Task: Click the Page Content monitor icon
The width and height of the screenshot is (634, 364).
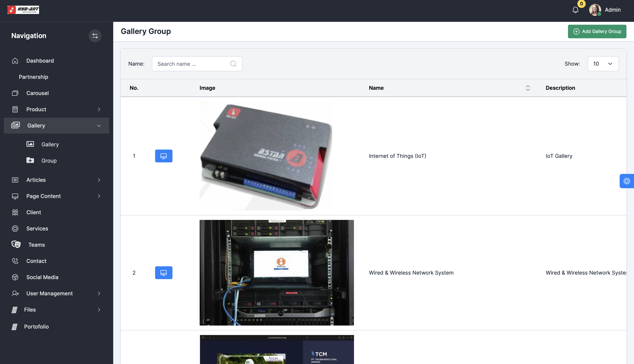Action: [x=15, y=196]
